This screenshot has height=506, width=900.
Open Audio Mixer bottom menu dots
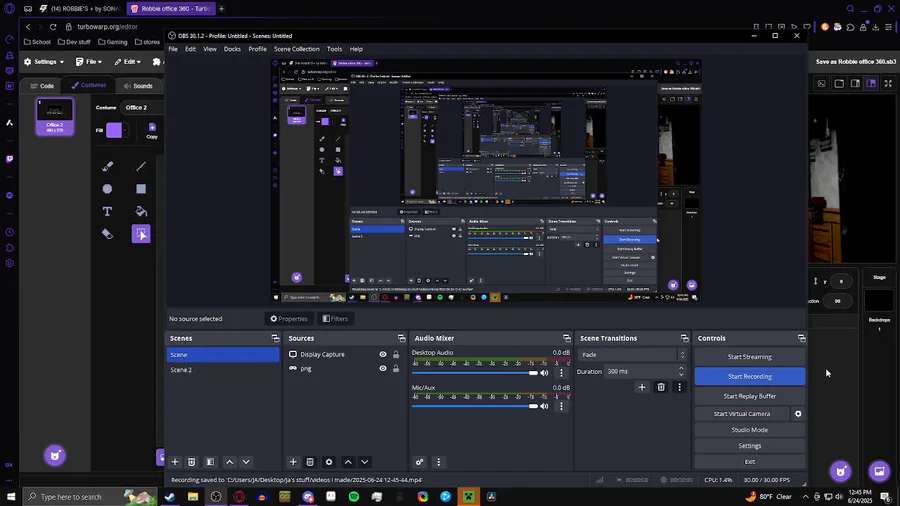[x=439, y=462]
